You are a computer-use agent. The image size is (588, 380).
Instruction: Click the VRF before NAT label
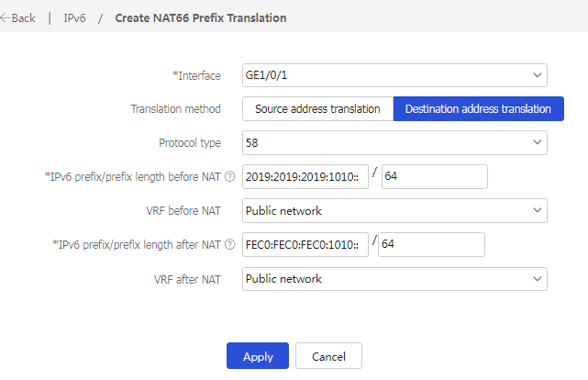(183, 211)
